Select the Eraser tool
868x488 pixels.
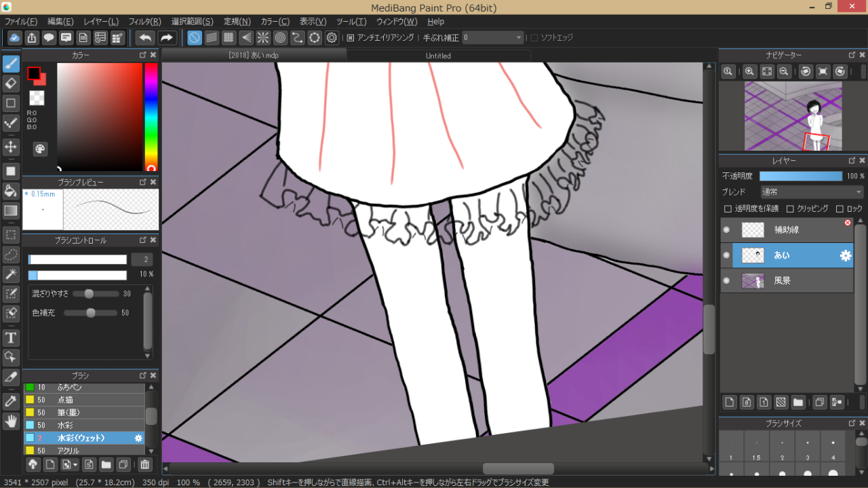[x=11, y=83]
